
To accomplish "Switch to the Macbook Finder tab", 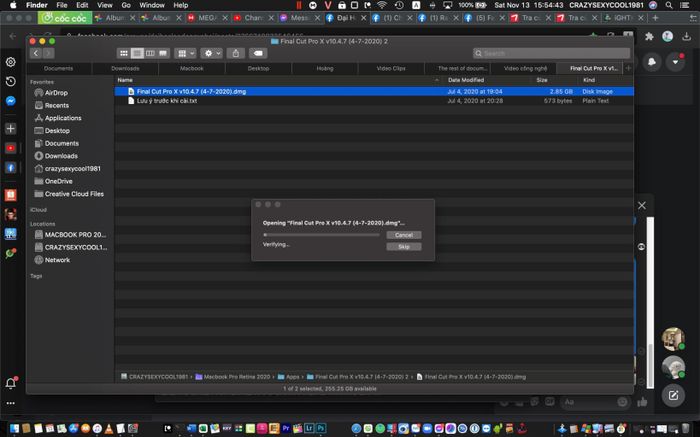I will coord(192,68).
